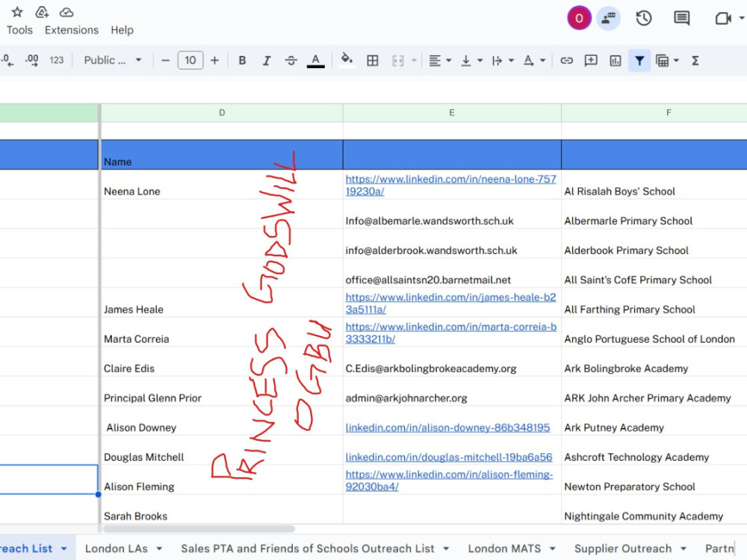Star this spreadsheet document

click(x=17, y=12)
